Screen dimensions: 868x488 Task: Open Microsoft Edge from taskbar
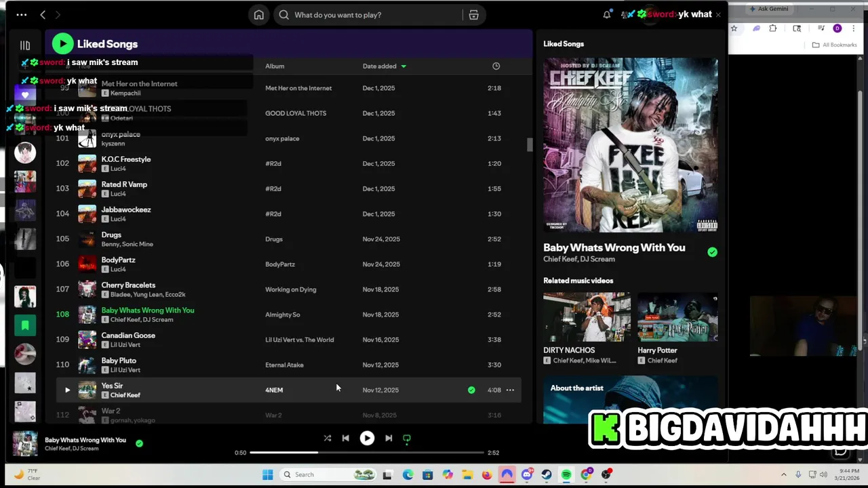point(408,474)
